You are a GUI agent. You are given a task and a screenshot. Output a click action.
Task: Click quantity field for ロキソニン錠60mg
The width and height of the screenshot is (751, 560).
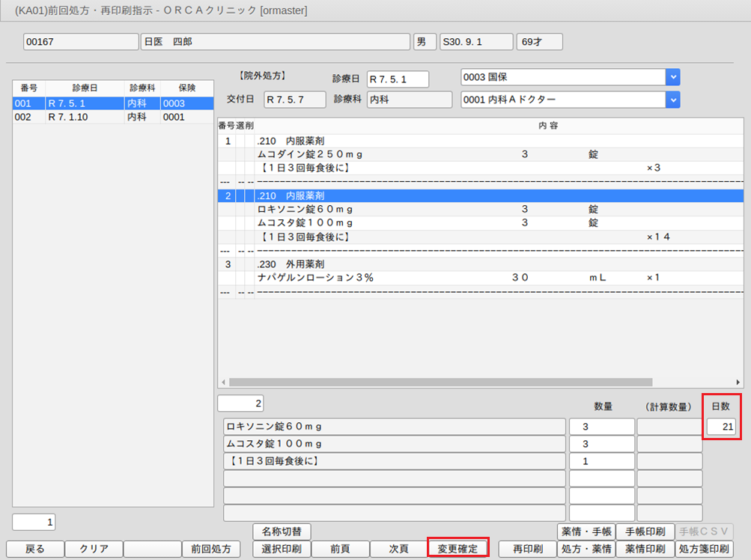[x=601, y=427]
